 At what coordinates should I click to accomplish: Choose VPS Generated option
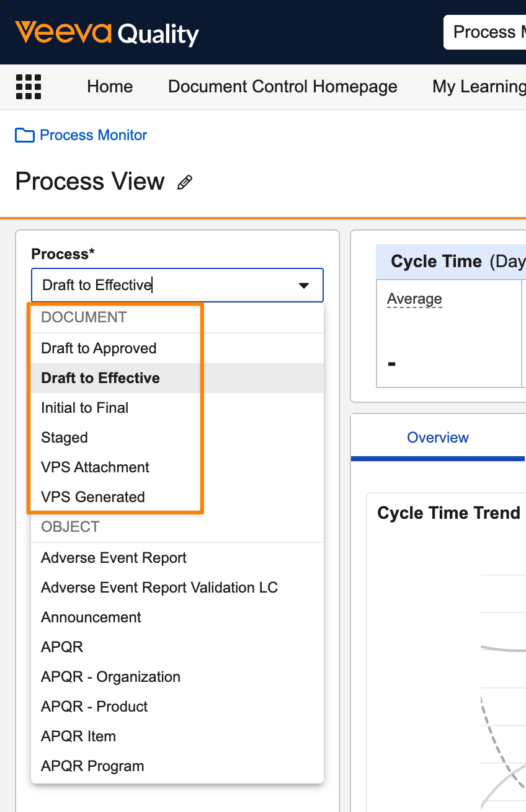point(93,497)
